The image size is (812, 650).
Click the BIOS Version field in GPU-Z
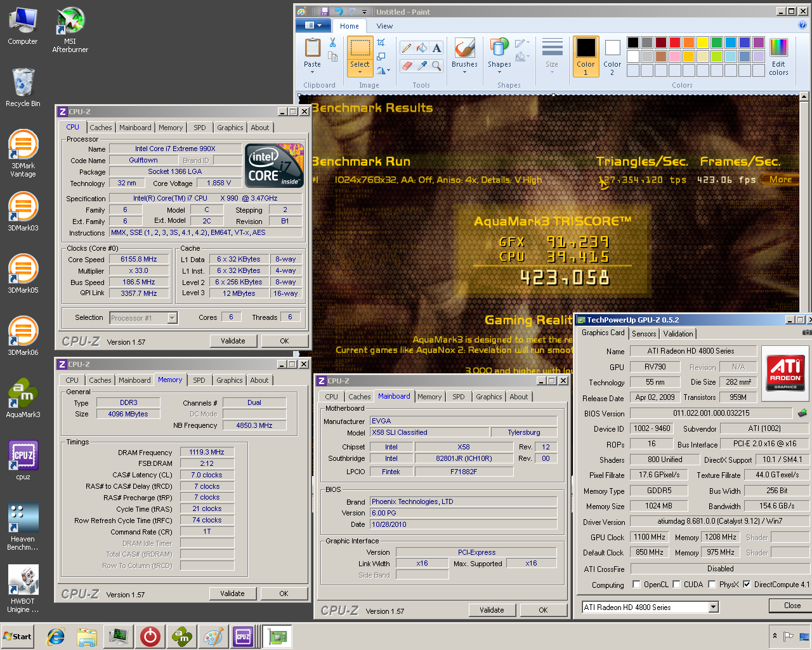pos(711,413)
